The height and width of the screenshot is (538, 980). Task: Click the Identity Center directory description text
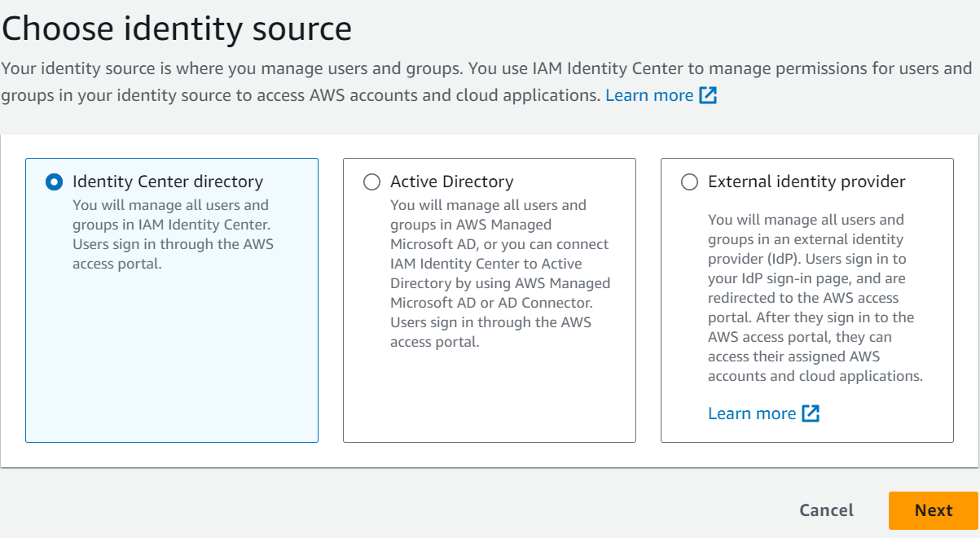(171, 234)
